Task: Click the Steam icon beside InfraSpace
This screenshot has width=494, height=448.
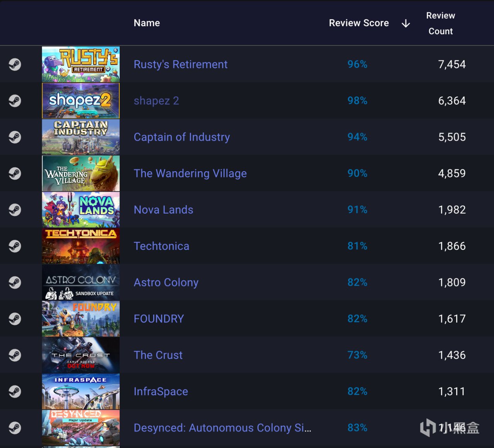Action: [15, 392]
